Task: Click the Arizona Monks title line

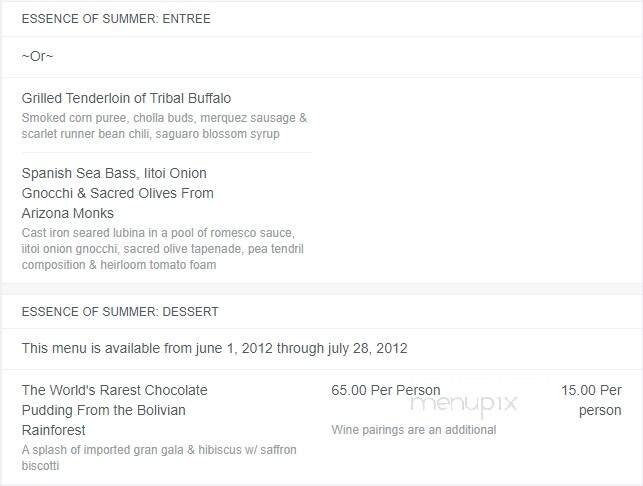Action: (x=68, y=213)
